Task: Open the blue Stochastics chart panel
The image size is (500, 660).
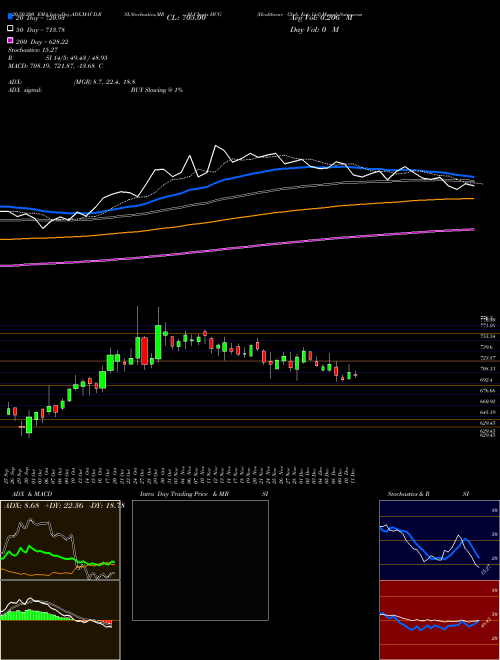Action: (439, 540)
